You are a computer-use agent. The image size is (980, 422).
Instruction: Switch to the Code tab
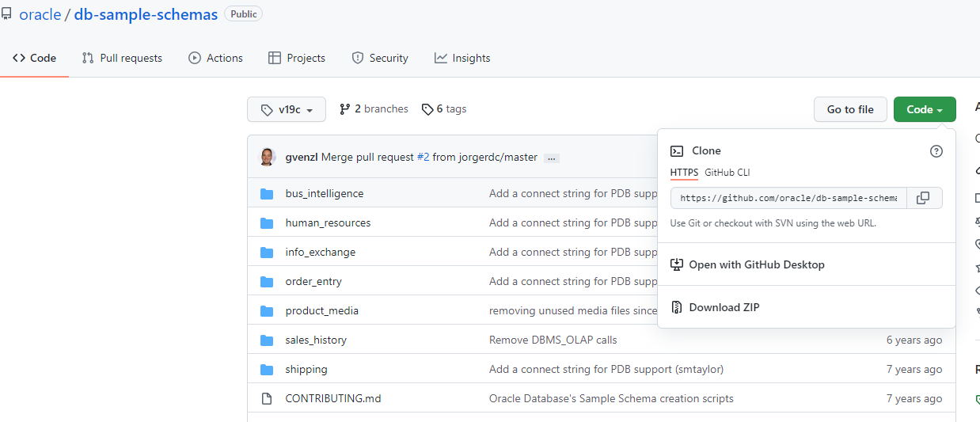(34, 58)
